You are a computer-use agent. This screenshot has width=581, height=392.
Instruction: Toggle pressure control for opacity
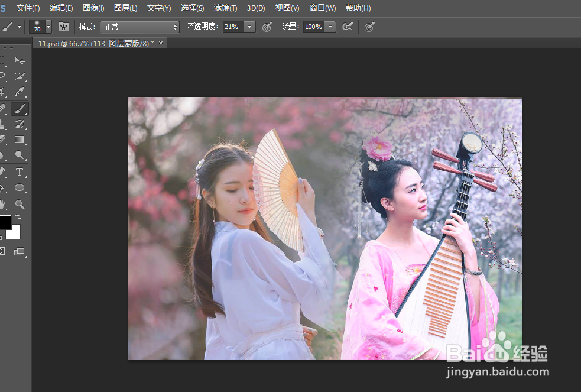click(267, 27)
